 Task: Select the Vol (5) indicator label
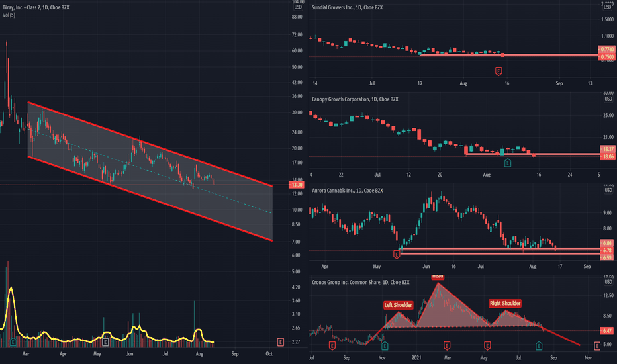(x=9, y=15)
